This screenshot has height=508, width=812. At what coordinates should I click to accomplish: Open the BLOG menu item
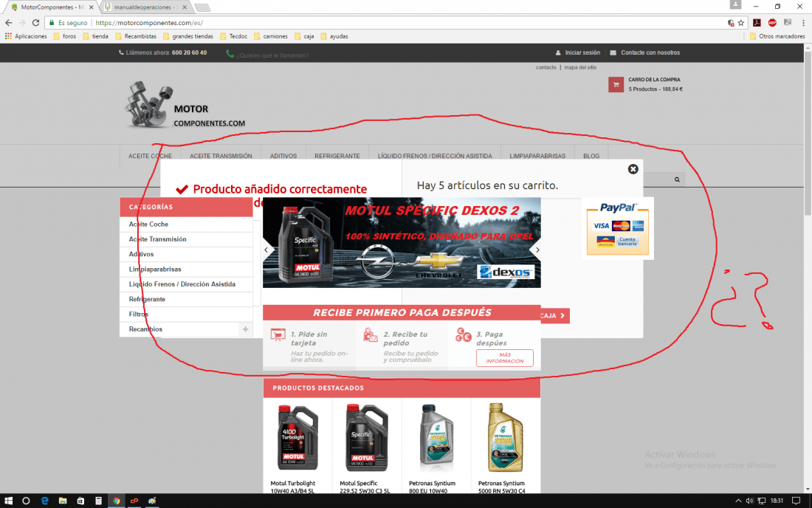pos(591,156)
